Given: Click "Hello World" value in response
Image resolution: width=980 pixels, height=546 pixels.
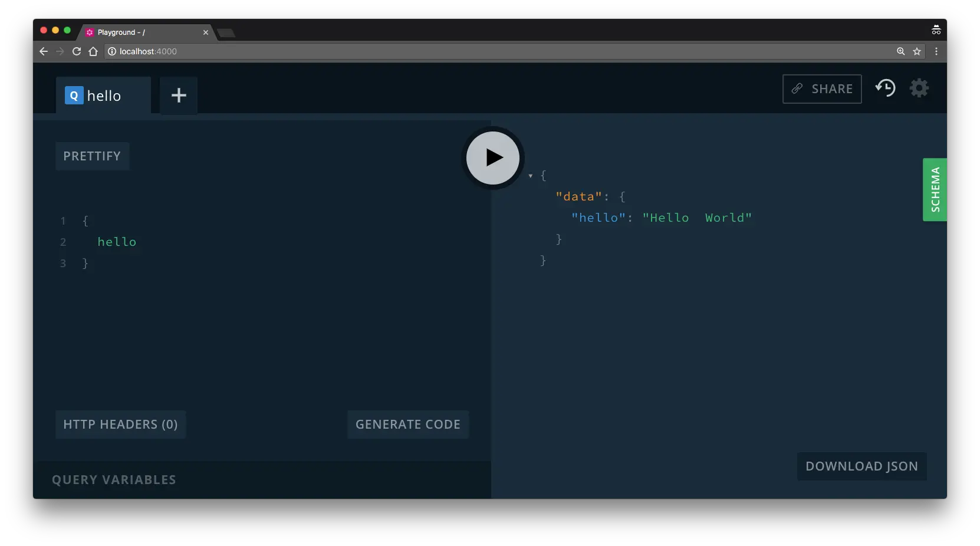Looking at the screenshot, I should pyautogui.click(x=697, y=218).
